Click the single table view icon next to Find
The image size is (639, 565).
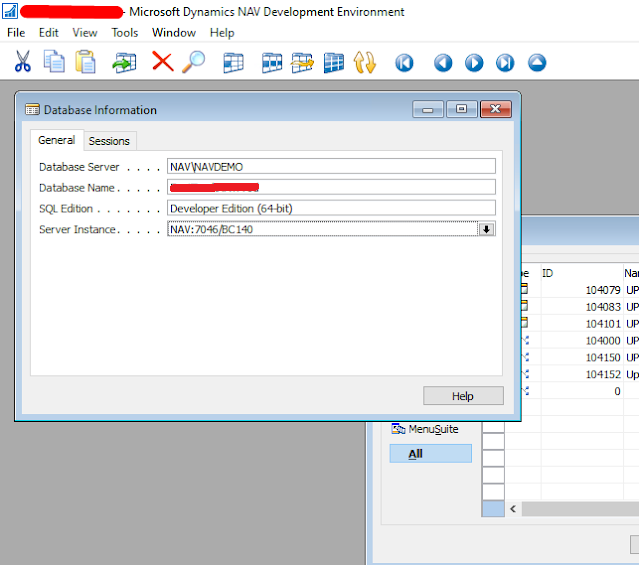click(234, 63)
